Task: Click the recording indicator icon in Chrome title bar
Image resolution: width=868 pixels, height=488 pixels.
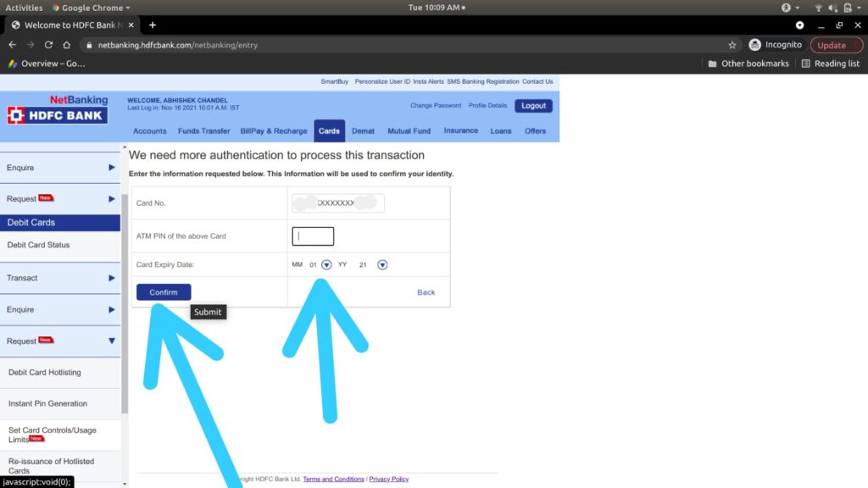Action: pyautogui.click(x=800, y=25)
